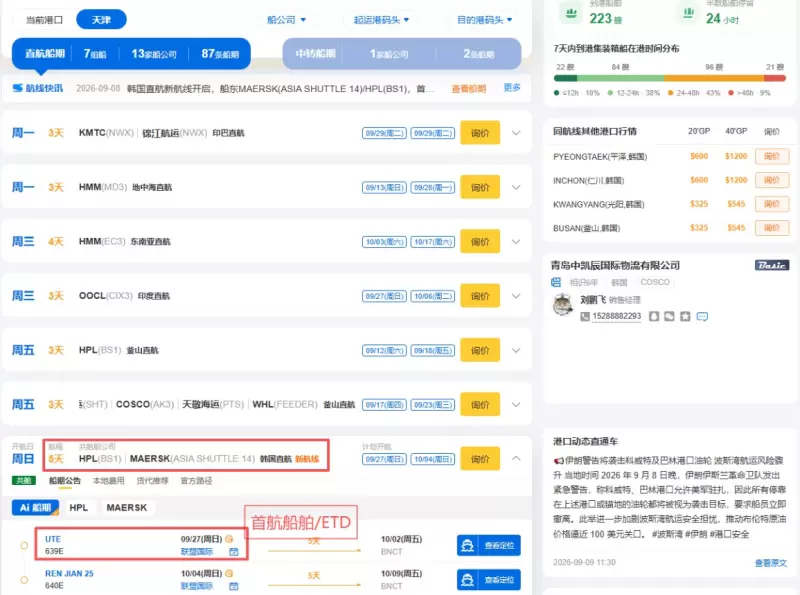Click the 航线快讯 news flag icon
This screenshot has width=800, height=595.
(17, 88)
